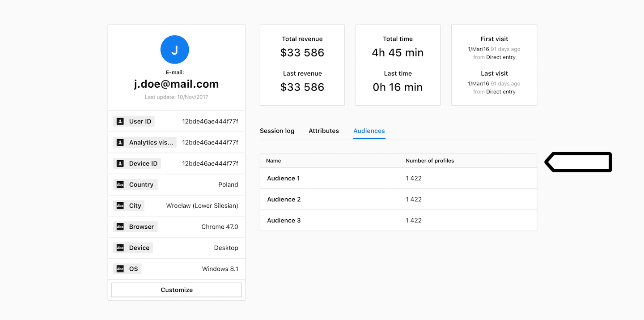
Task: Click the User ID person icon
Action: point(120,121)
